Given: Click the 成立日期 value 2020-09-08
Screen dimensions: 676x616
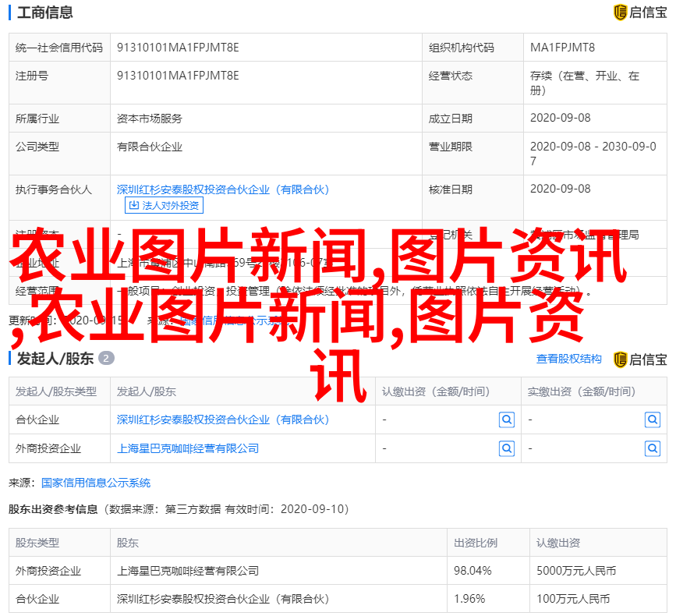Looking at the screenshot, I should [x=560, y=118].
